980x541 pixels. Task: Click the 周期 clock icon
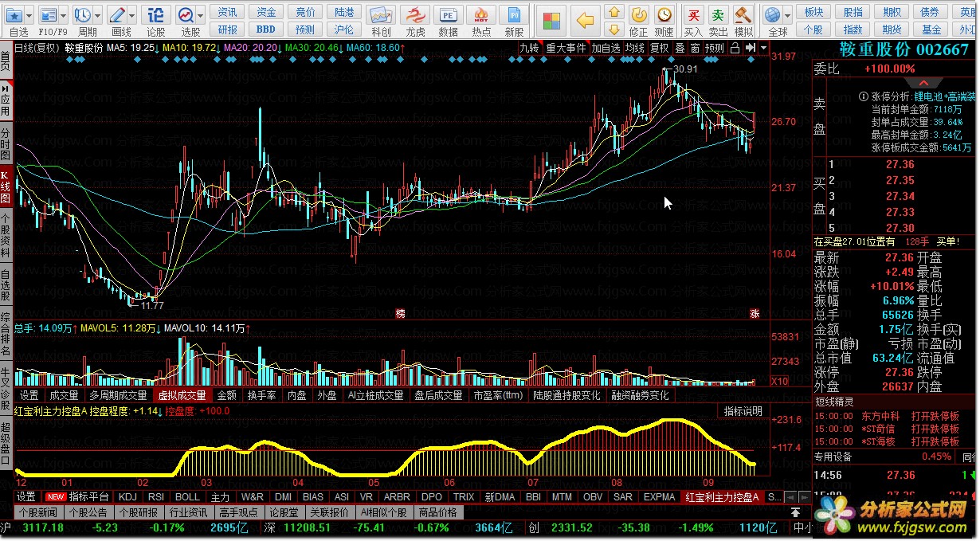click(83, 14)
